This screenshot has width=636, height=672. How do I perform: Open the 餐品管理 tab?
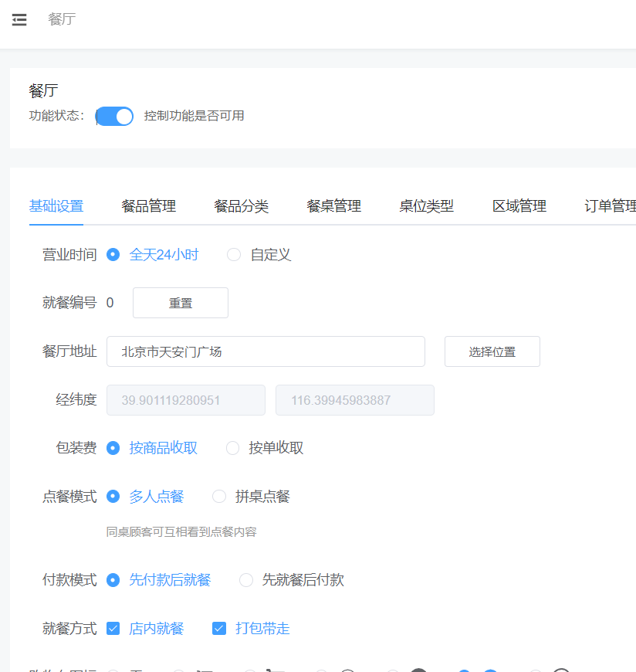tap(149, 206)
